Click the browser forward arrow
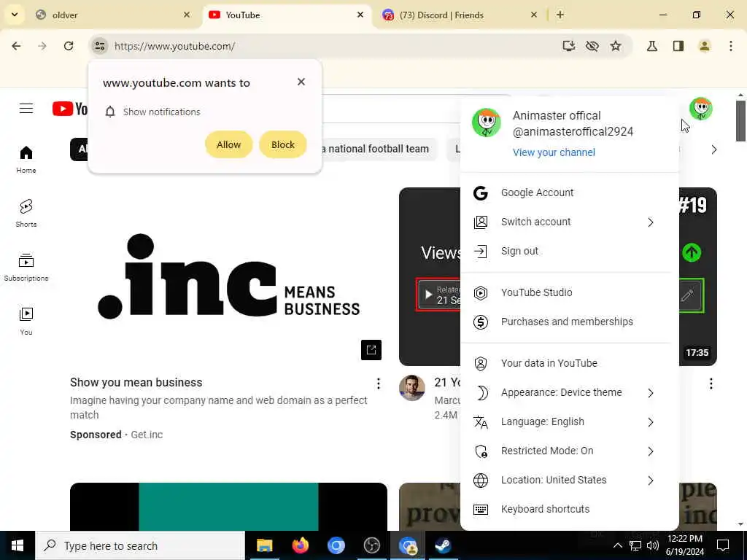Image resolution: width=747 pixels, height=560 pixels. [42, 46]
